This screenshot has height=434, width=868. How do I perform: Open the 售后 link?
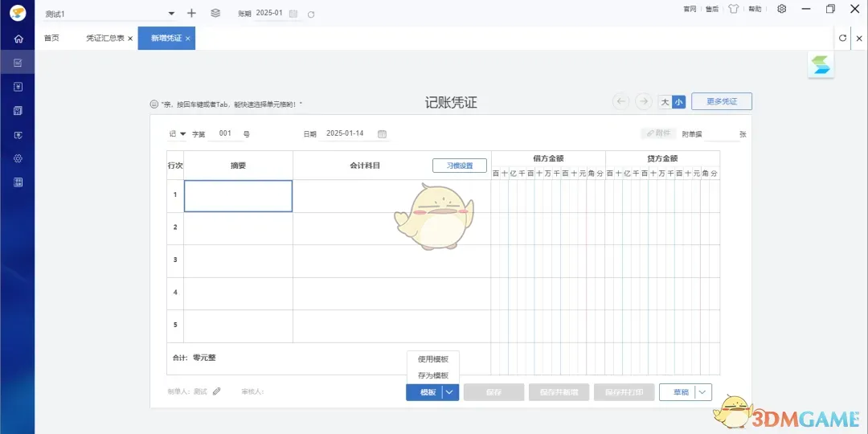point(712,9)
